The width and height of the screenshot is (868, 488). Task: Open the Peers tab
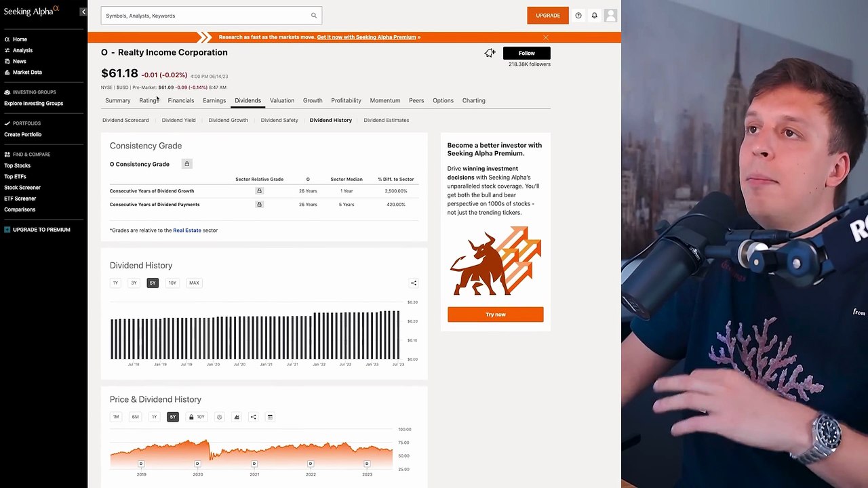[x=416, y=100]
